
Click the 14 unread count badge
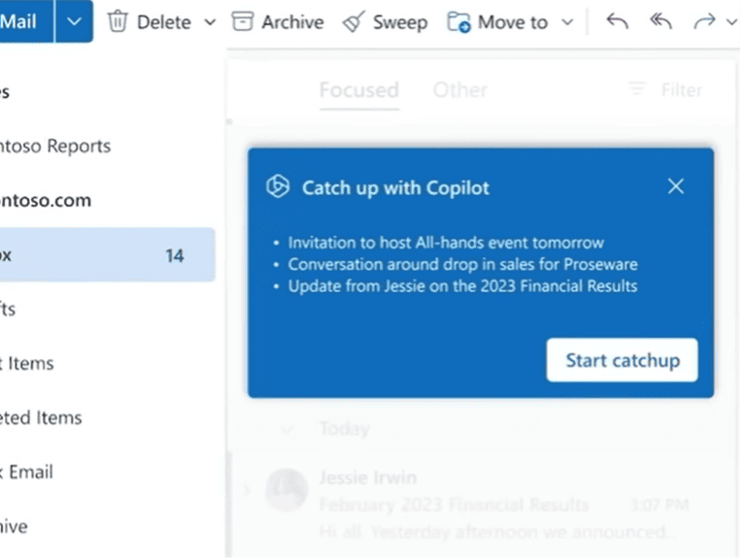175,256
